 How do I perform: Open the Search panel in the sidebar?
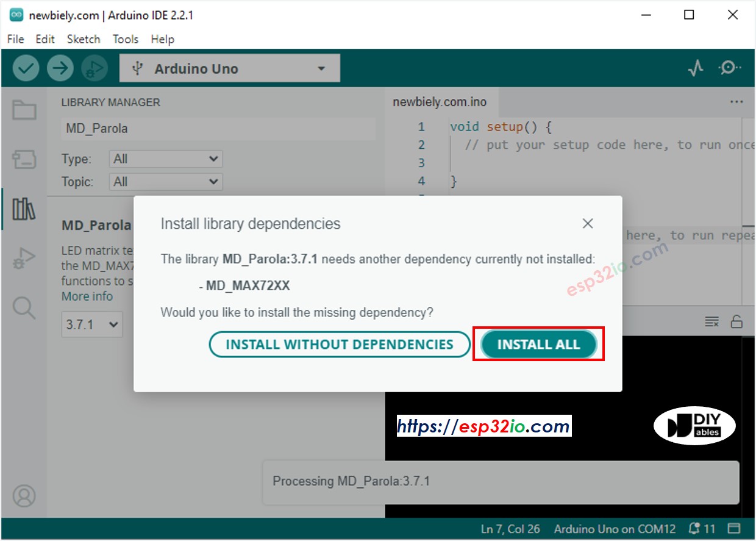point(23,308)
